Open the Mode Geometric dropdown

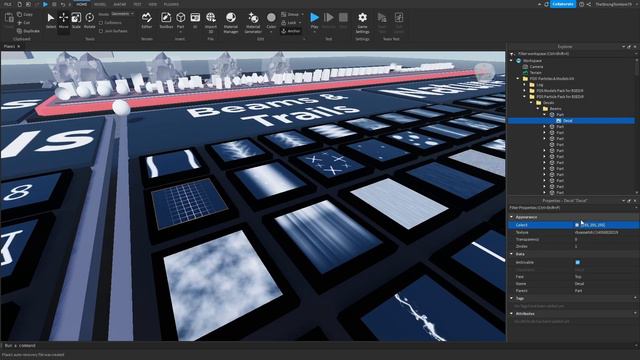coord(122,14)
